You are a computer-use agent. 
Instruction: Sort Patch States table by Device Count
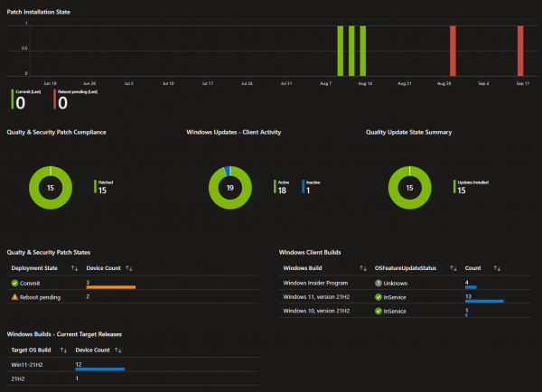(129, 268)
